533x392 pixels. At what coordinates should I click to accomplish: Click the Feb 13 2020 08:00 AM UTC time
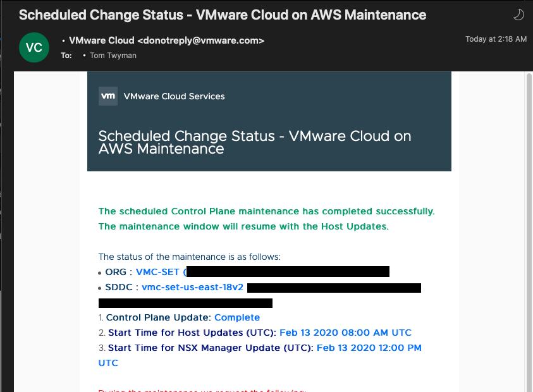tap(345, 333)
